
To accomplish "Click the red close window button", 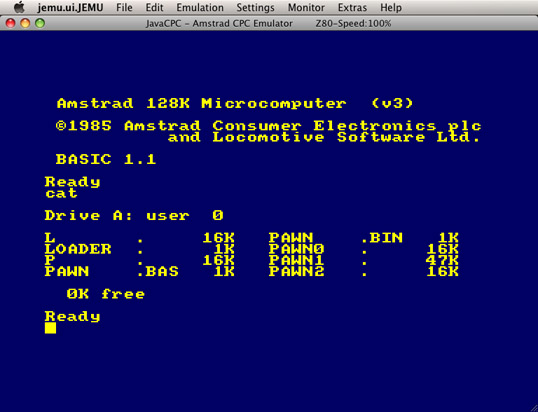I will click(x=11, y=23).
